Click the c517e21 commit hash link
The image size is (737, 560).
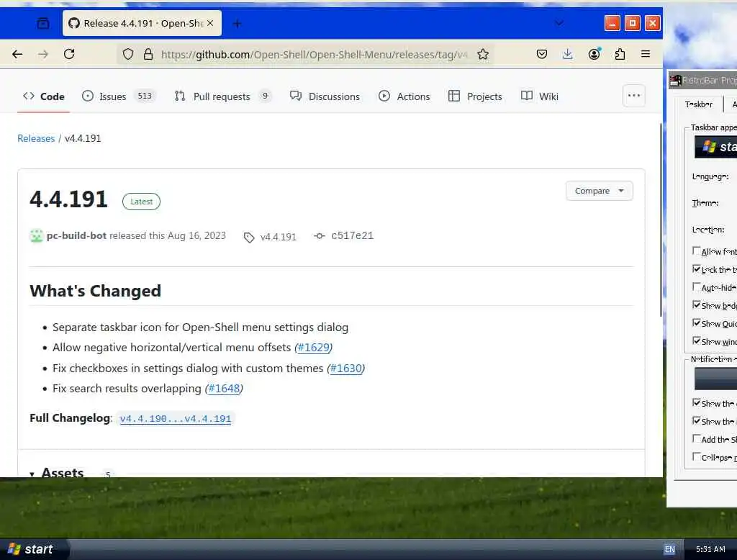tap(352, 235)
